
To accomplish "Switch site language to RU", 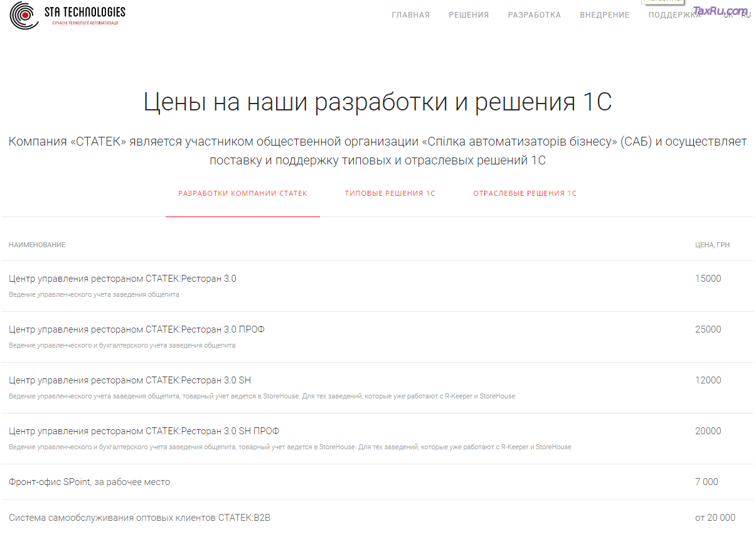I will coord(746,15).
